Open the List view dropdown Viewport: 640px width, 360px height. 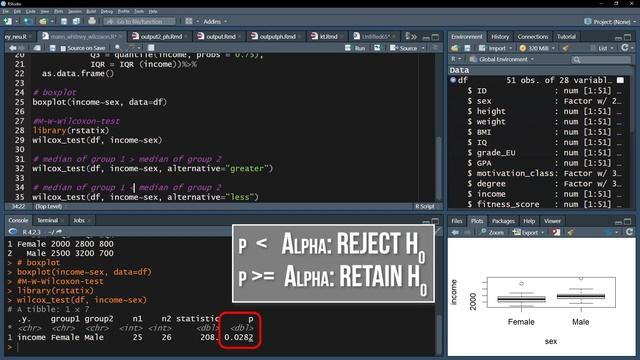602,48
